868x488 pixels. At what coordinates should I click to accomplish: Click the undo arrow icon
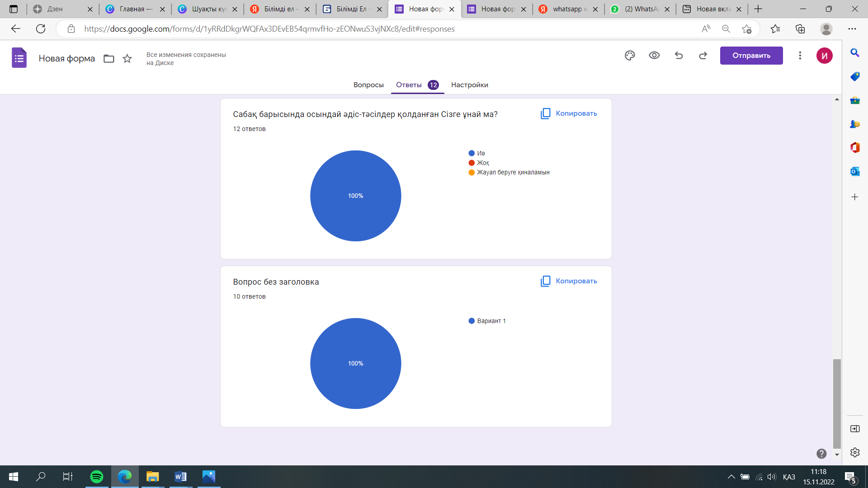click(x=679, y=56)
